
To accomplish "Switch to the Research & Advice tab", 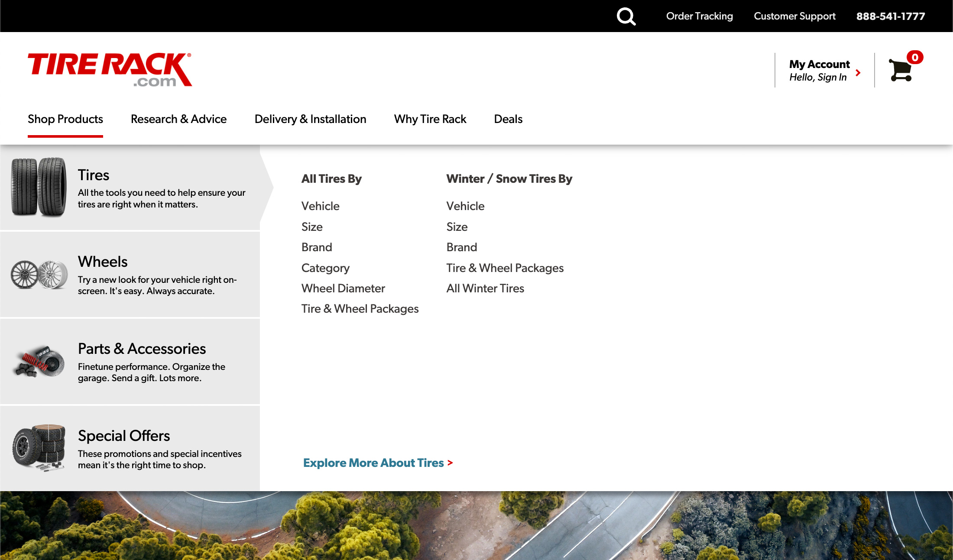I will click(x=179, y=119).
